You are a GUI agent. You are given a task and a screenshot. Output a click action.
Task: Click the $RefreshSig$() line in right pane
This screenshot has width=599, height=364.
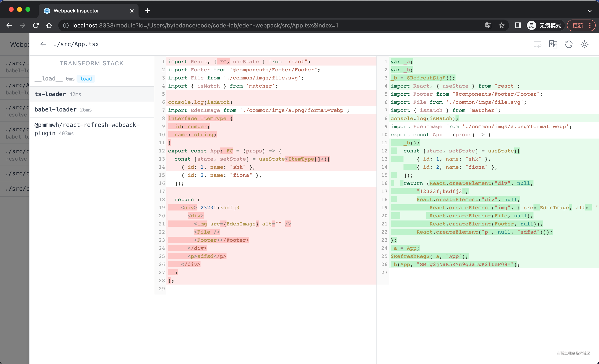[x=423, y=78]
